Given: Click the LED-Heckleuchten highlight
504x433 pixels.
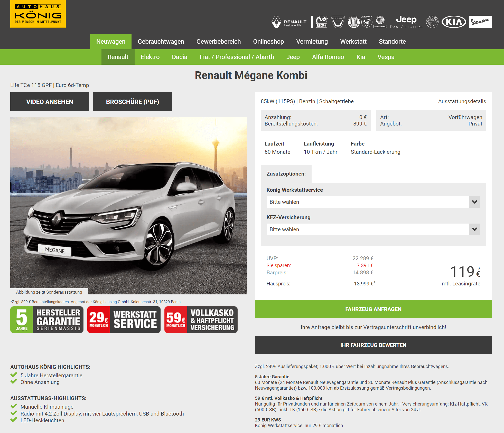Looking at the screenshot, I should (42, 420).
